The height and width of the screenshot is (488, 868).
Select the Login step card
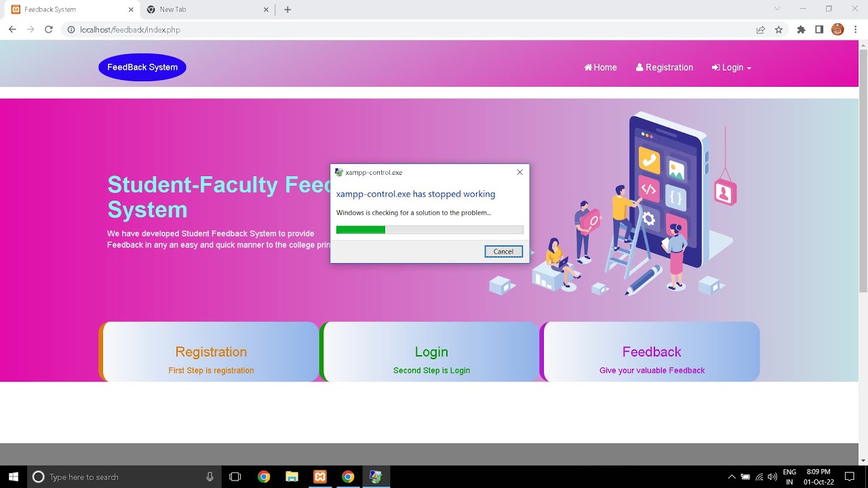429,352
